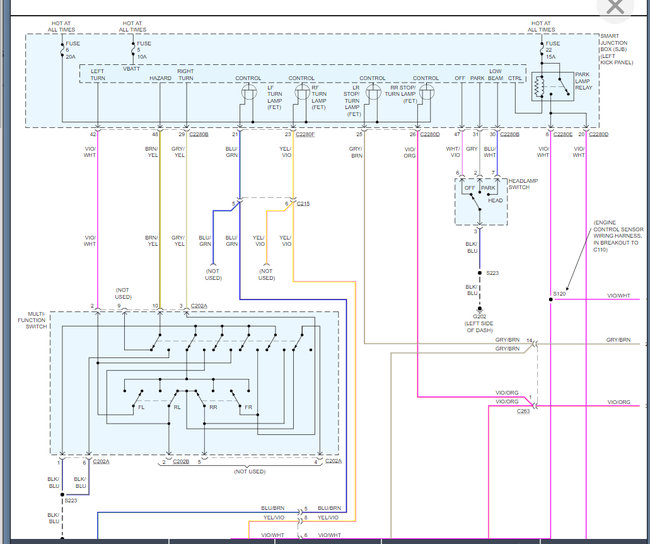This screenshot has width=650, height=544.
Task: Select the 'PARK LAMP RELAY' label
Action: 584,81
